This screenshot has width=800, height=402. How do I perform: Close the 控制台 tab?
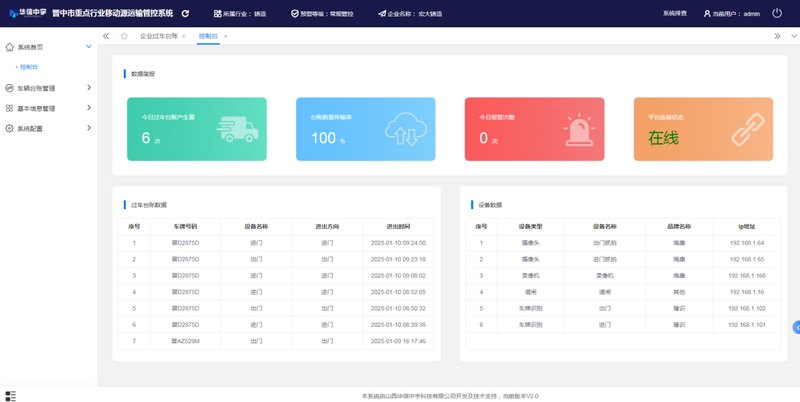click(226, 36)
